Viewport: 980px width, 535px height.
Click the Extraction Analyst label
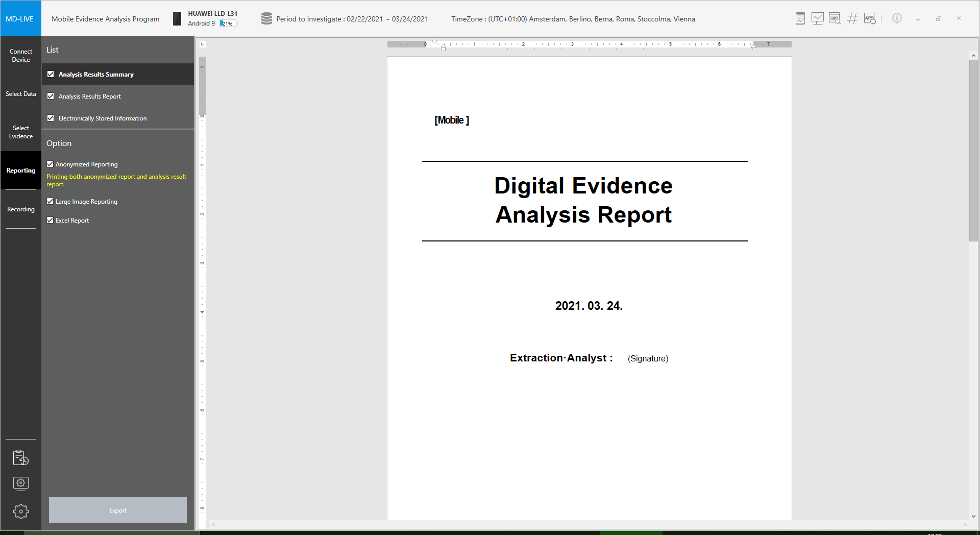(561, 358)
